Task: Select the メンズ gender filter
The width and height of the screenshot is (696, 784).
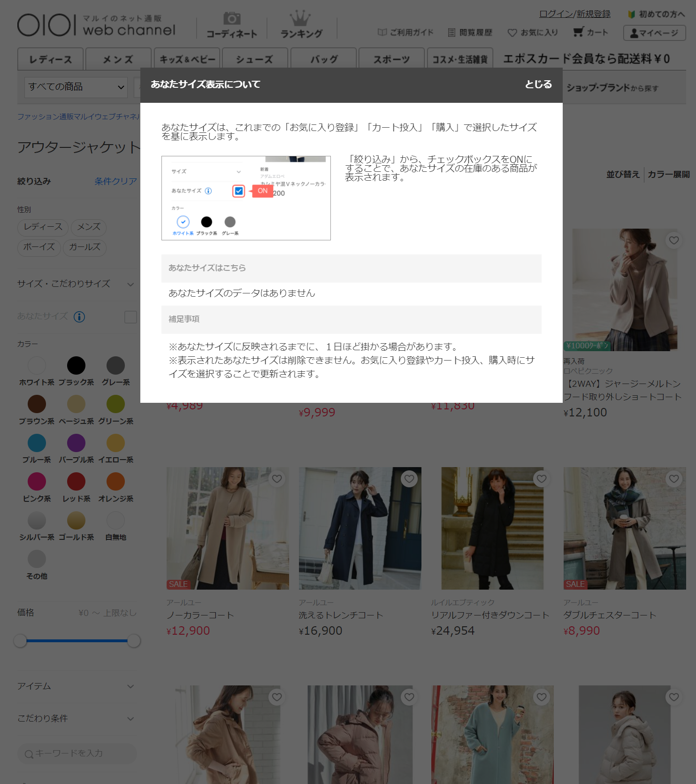Action: coord(89,227)
